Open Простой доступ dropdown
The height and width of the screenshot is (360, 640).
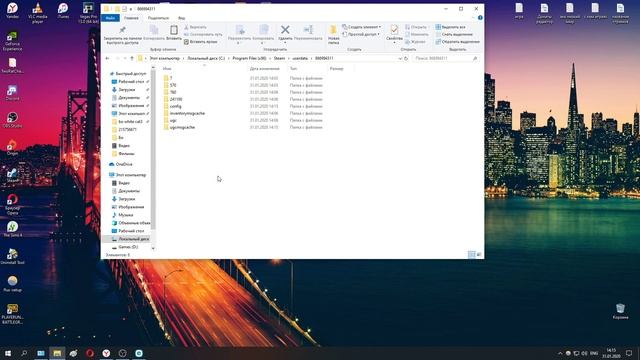coord(361,34)
